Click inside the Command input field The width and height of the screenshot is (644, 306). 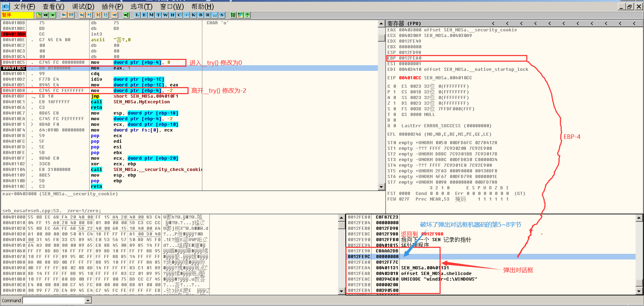tap(54, 300)
